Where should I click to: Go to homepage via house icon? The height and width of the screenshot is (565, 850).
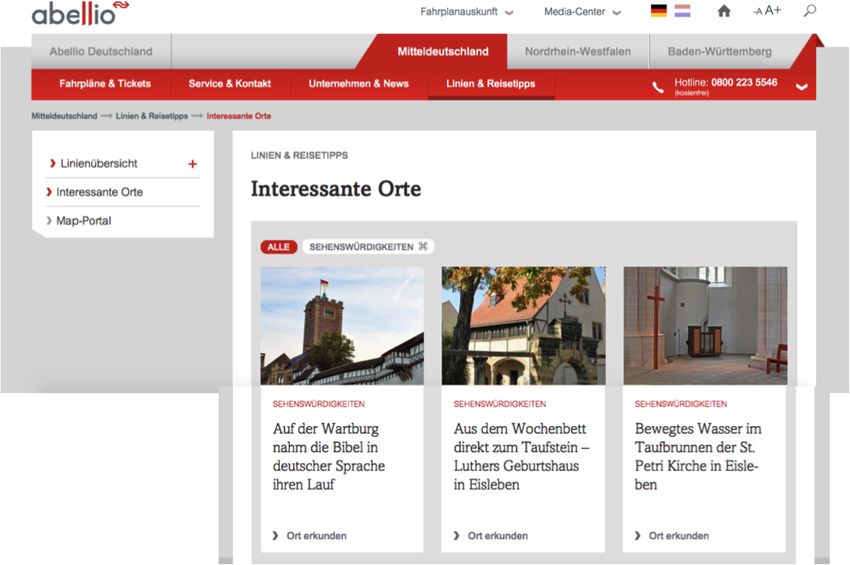pyautogui.click(x=724, y=11)
